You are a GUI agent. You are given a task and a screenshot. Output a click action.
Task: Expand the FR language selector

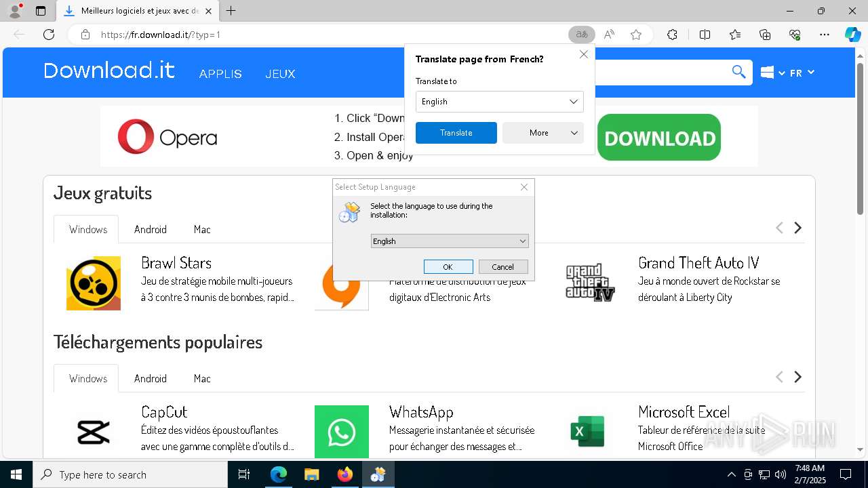[x=802, y=73]
